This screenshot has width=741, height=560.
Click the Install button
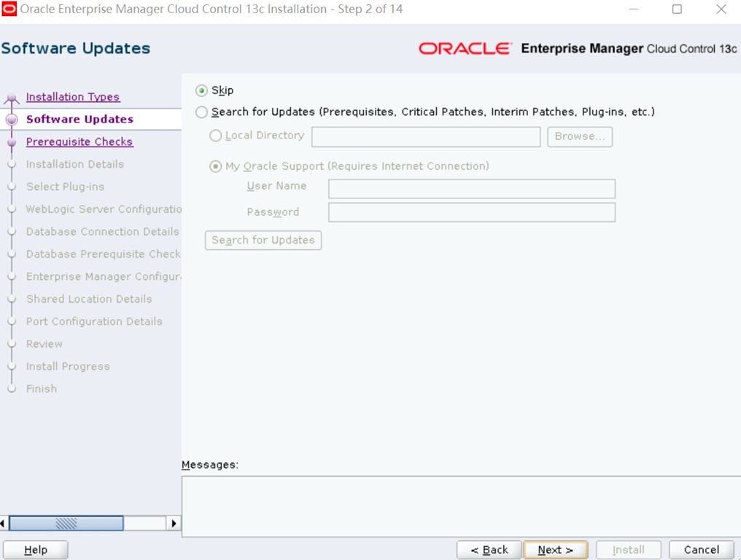pyautogui.click(x=629, y=550)
